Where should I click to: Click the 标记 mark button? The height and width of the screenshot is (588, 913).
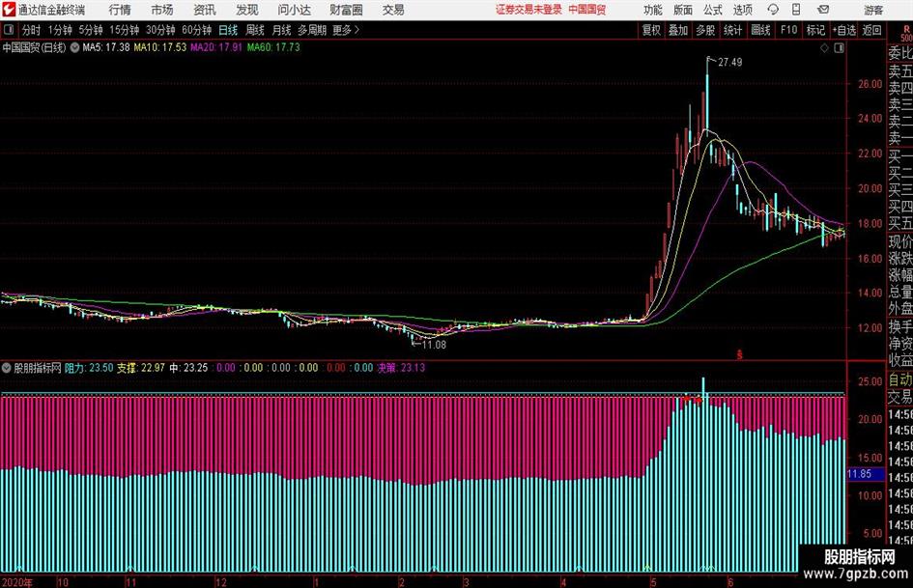point(815,30)
